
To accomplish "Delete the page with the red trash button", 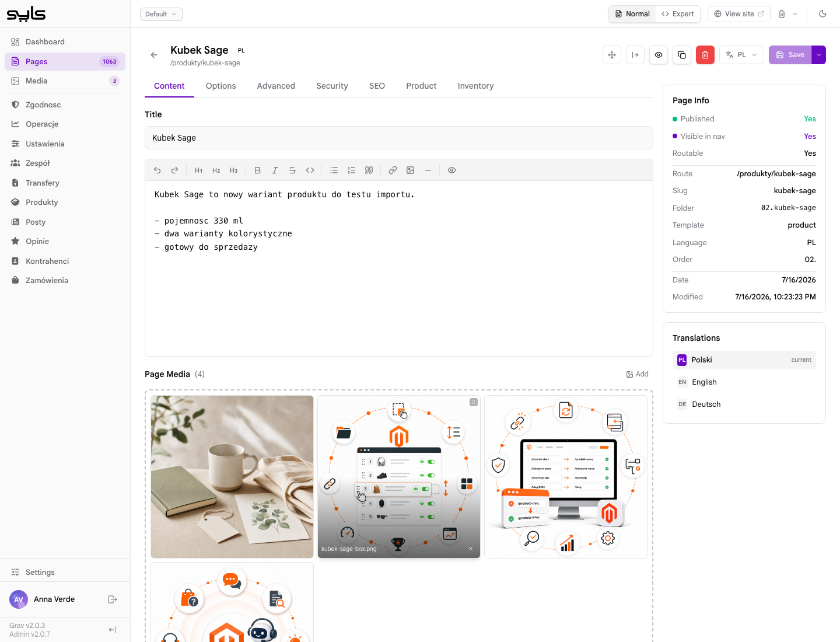I will coord(705,55).
